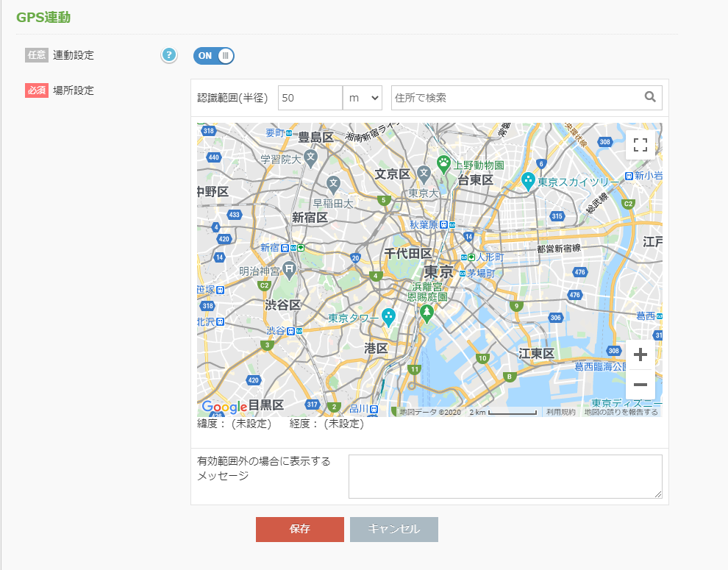Zoom out the map with minus button
Image resolution: width=728 pixels, height=570 pixels.
click(x=640, y=385)
